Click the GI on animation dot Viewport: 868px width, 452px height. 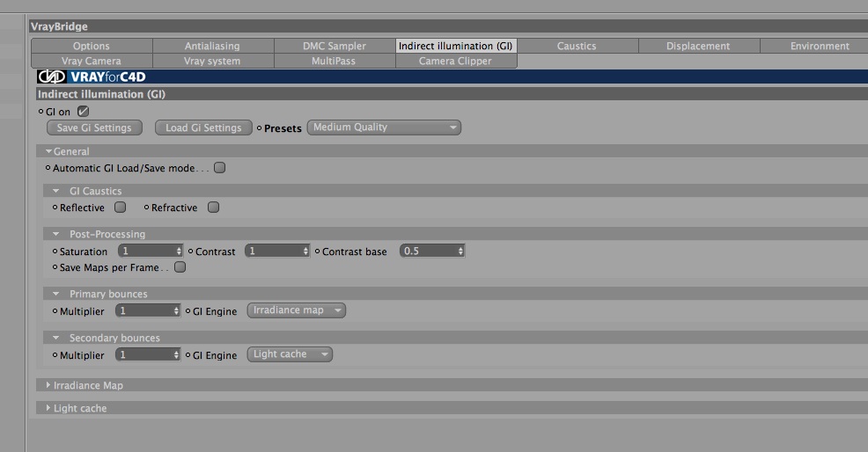point(41,111)
